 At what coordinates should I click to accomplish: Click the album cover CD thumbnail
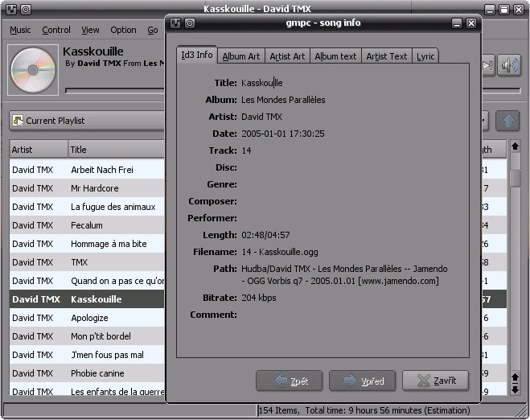[33, 70]
